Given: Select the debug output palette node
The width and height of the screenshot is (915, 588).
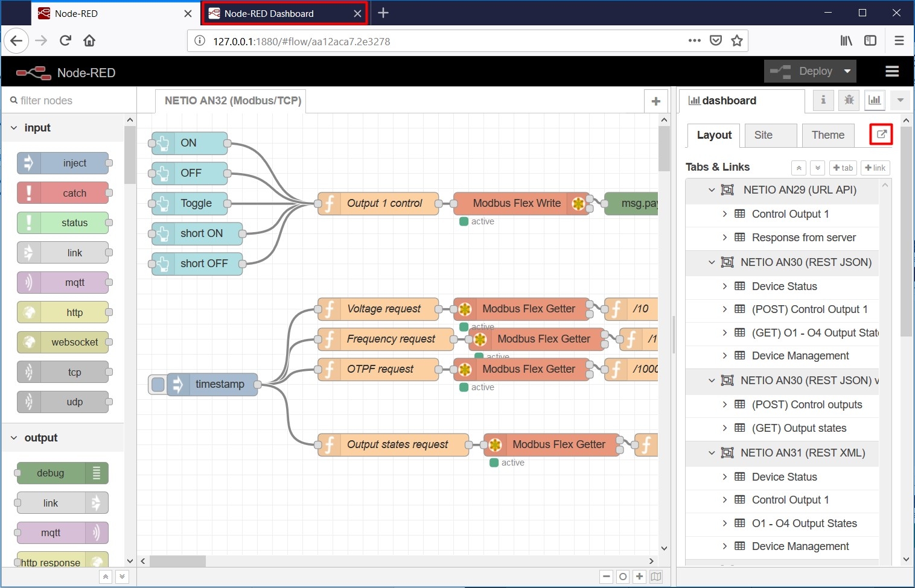Looking at the screenshot, I should pyautogui.click(x=63, y=473).
